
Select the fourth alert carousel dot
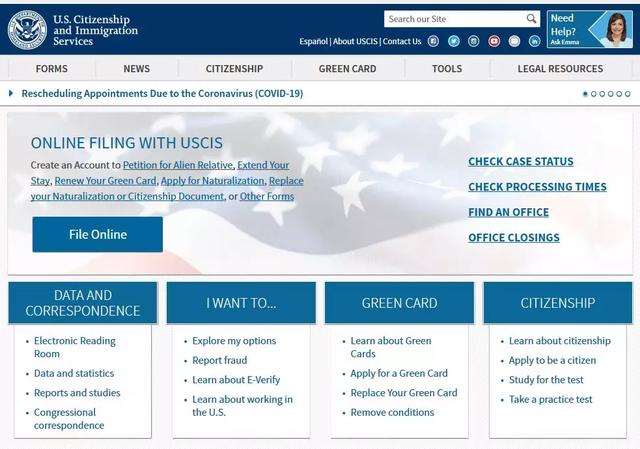click(611, 94)
